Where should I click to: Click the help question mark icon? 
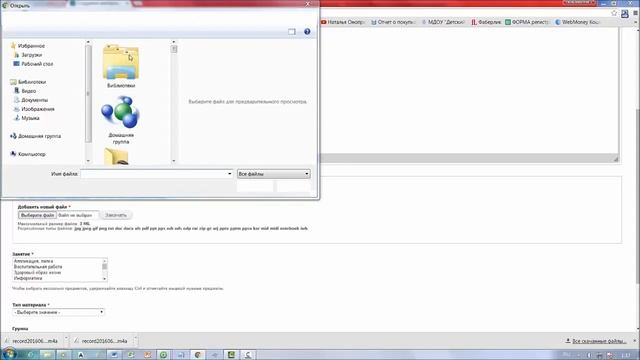coord(307,31)
